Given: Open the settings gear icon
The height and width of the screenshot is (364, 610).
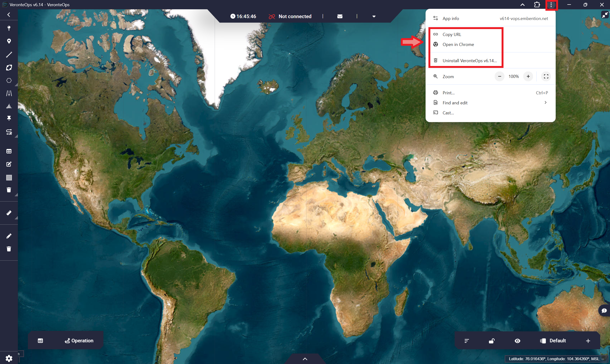Looking at the screenshot, I should click(9, 358).
